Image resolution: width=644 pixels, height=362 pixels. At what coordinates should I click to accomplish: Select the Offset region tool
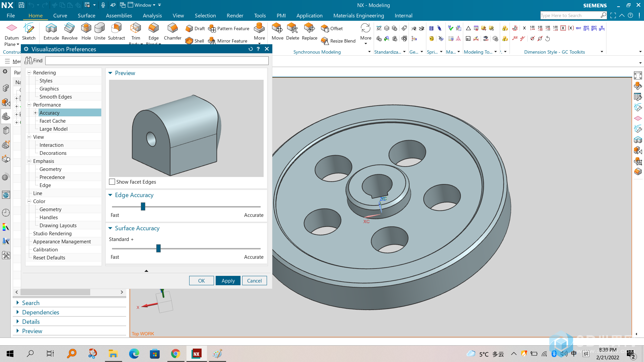pyautogui.click(x=332, y=28)
